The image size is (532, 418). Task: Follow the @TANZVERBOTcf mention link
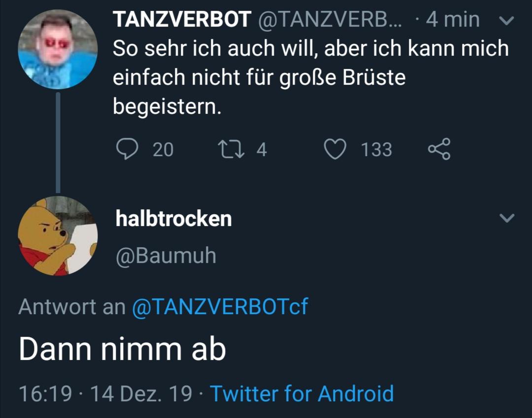[x=220, y=307]
